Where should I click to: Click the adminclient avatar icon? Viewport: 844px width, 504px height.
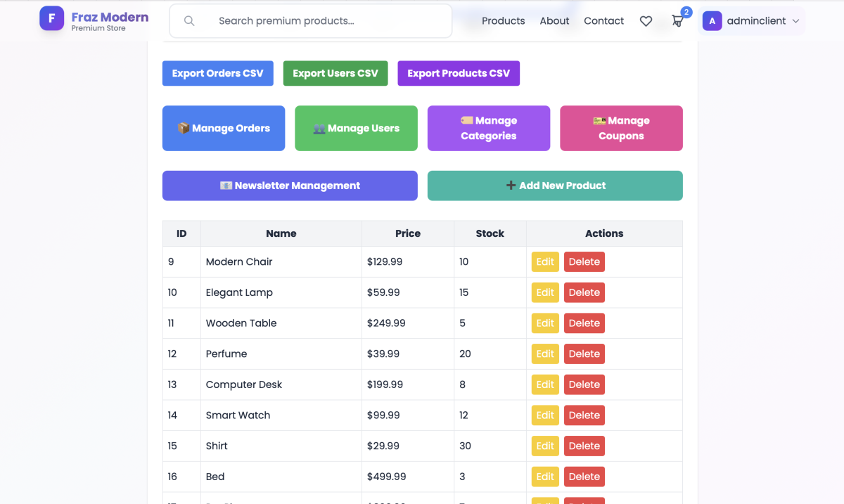coord(712,21)
